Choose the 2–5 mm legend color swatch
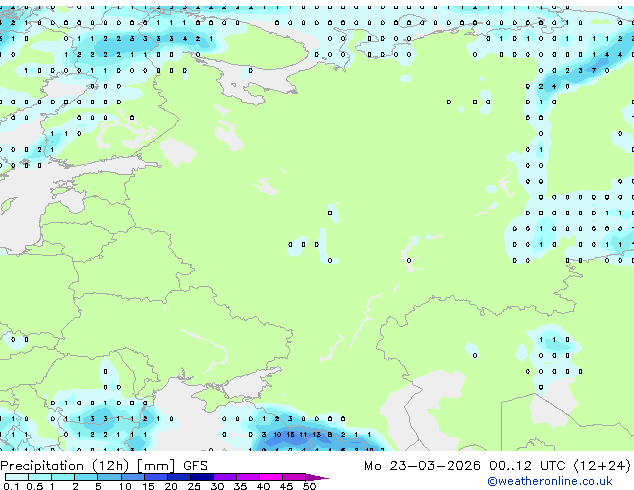Screen dimensions: 634x490 click(86, 477)
